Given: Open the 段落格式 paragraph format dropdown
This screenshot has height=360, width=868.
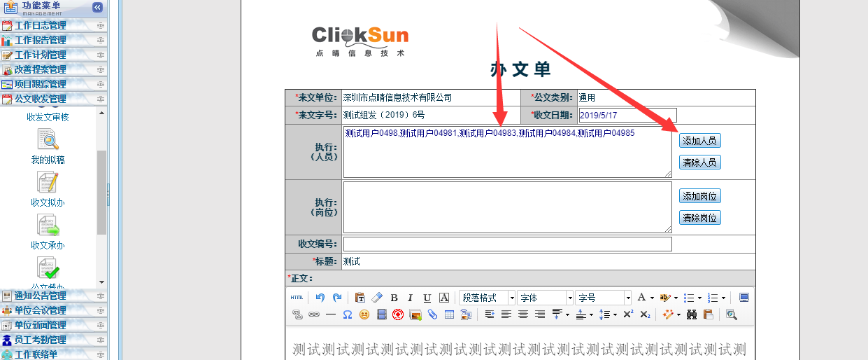Looking at the screenshot, I should click(x=488, y=298).
